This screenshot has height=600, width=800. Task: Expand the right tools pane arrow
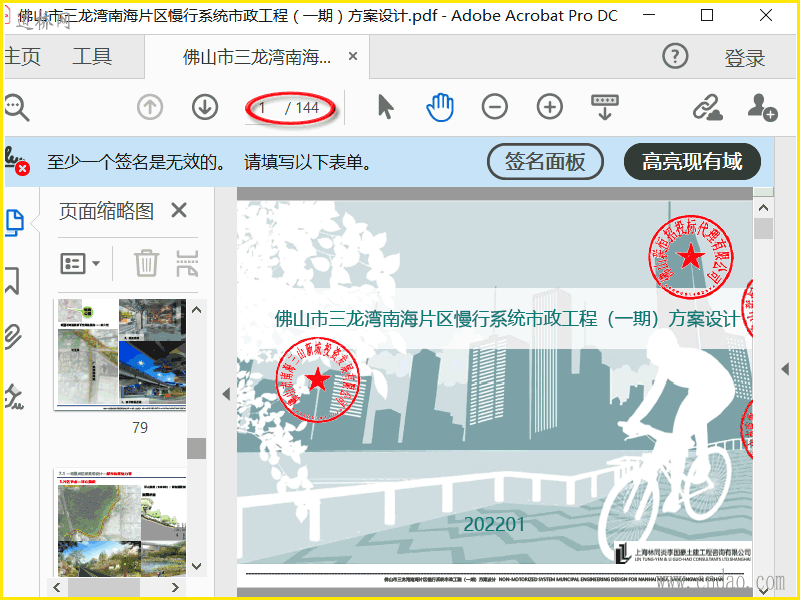pos(785,369)
